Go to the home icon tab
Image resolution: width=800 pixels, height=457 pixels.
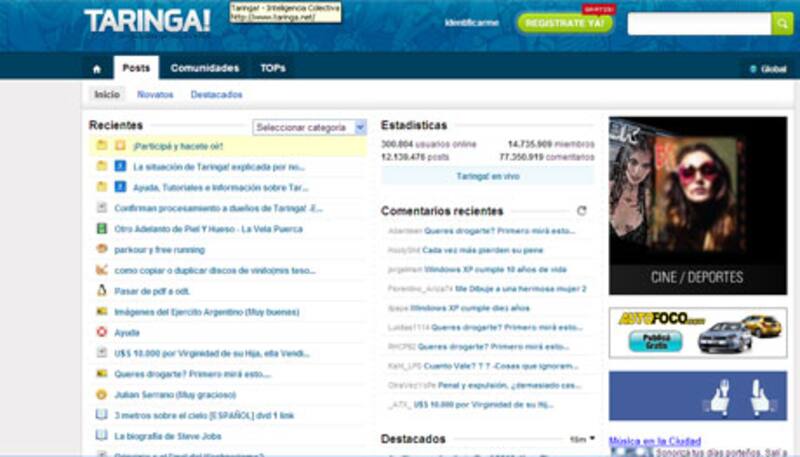tap(97, 69)
